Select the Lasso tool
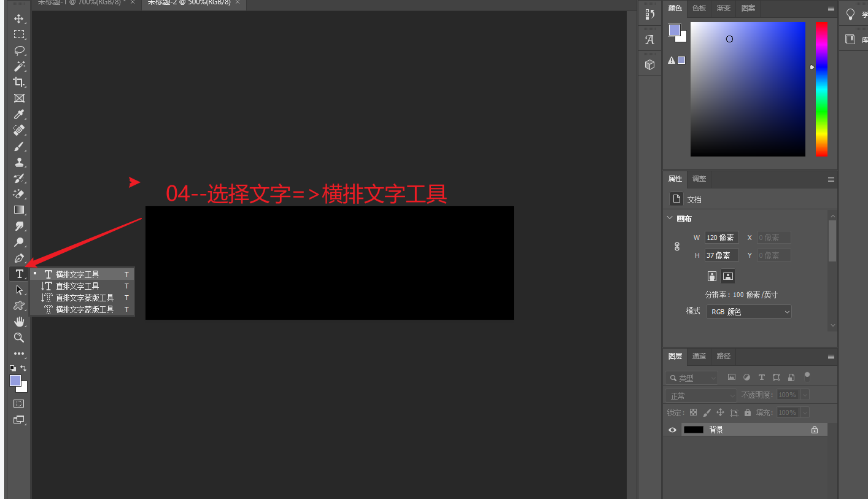This screenshot has width=868, height=499. (x=19, y=50)
